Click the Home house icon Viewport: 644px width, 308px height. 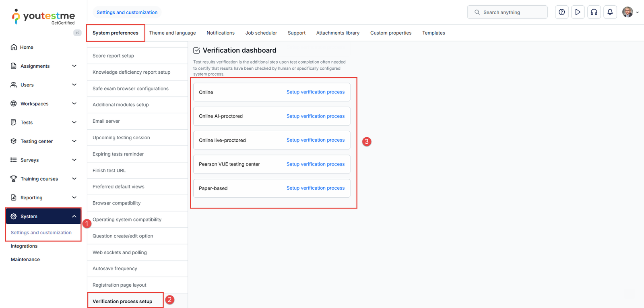tap(14, 47)
